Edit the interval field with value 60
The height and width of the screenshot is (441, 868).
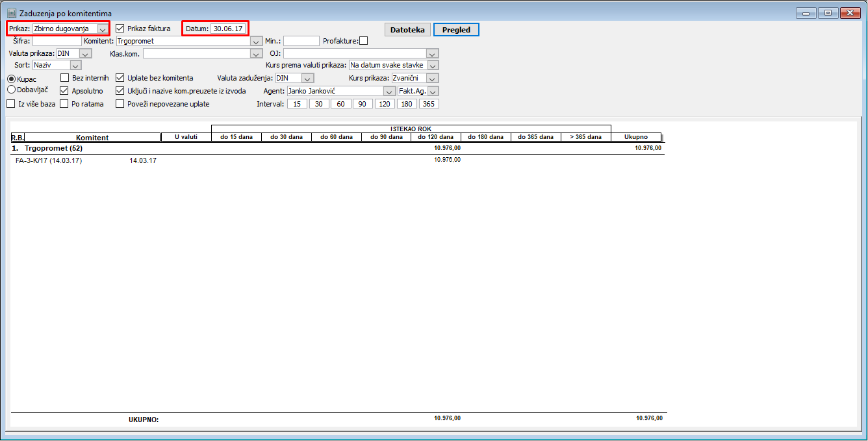341,104
